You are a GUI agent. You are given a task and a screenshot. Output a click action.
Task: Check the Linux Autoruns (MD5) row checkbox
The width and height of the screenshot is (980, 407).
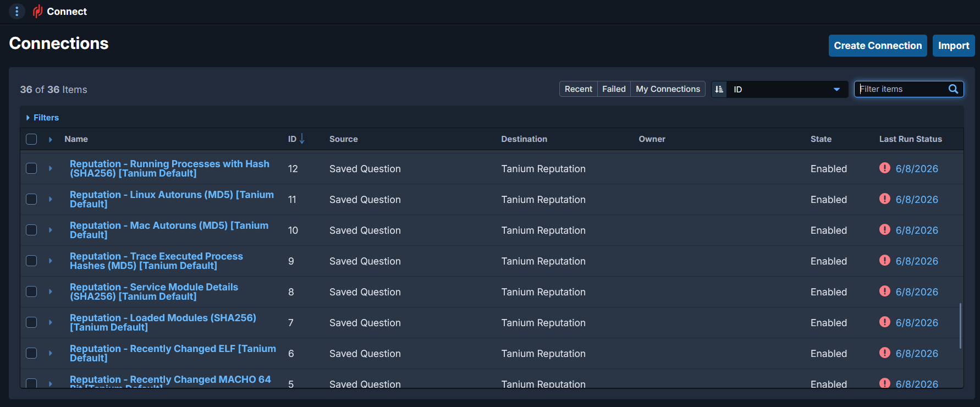pyautogui.click(x=31, y=199)
